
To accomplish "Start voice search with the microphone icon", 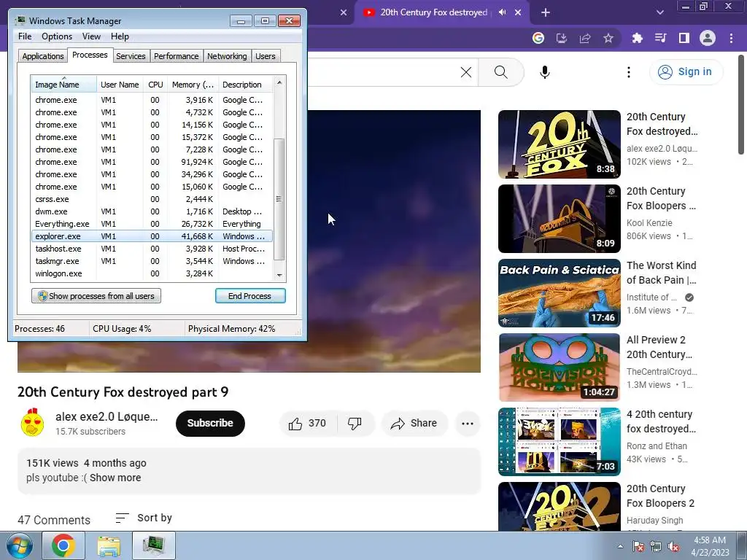I will pyautogui.click(x=544, y=72).
